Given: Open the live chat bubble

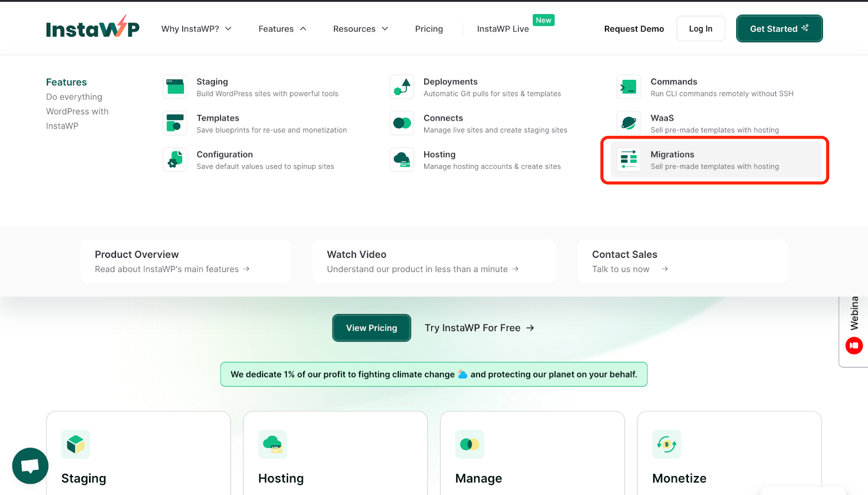Looking at the screenshot, I should pos(30,466).
